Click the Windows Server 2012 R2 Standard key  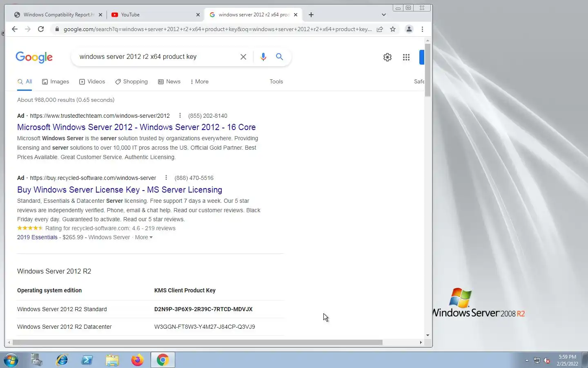[203, 310]
